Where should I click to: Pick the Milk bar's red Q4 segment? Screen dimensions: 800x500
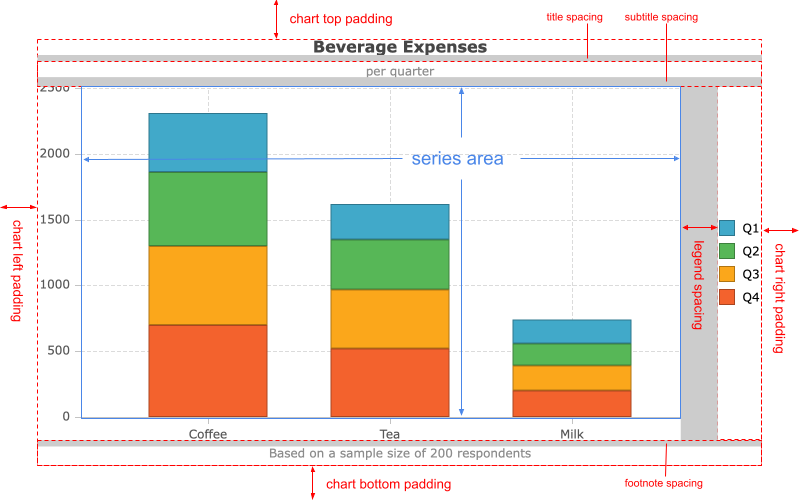(x=572, y=403)
